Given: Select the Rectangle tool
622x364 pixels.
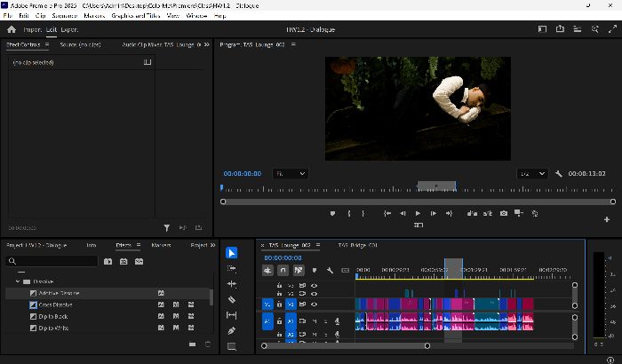Looking at the screenshot, I should click(x=232, y=346).
